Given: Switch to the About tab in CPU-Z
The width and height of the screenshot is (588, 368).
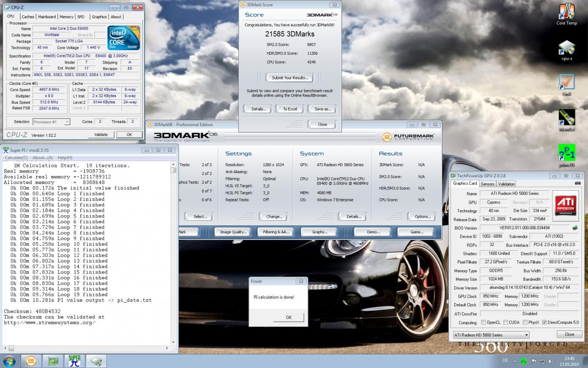Looking at the screenshot, I should 116,17.
